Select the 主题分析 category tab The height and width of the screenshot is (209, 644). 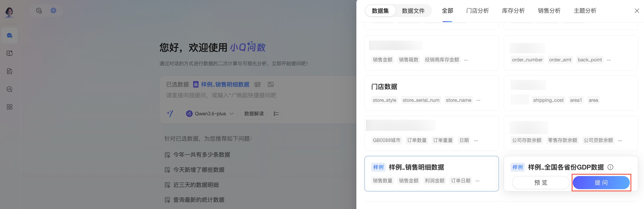click(585, 11)
